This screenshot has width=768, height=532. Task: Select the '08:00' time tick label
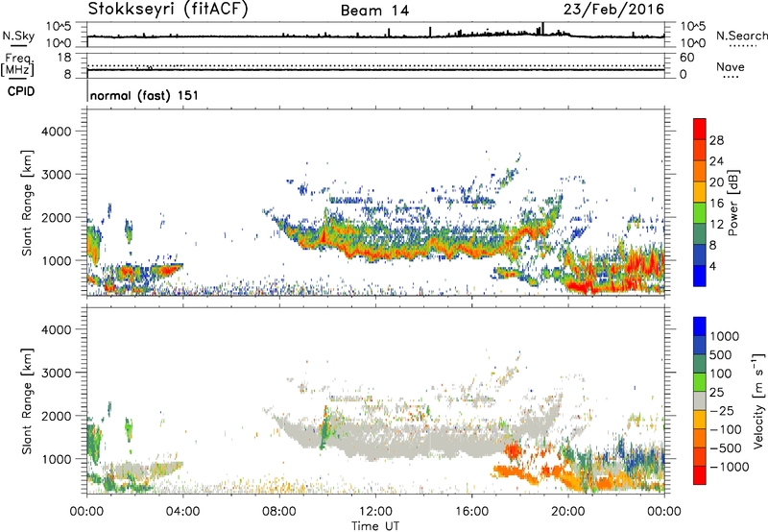pos(278,511)
